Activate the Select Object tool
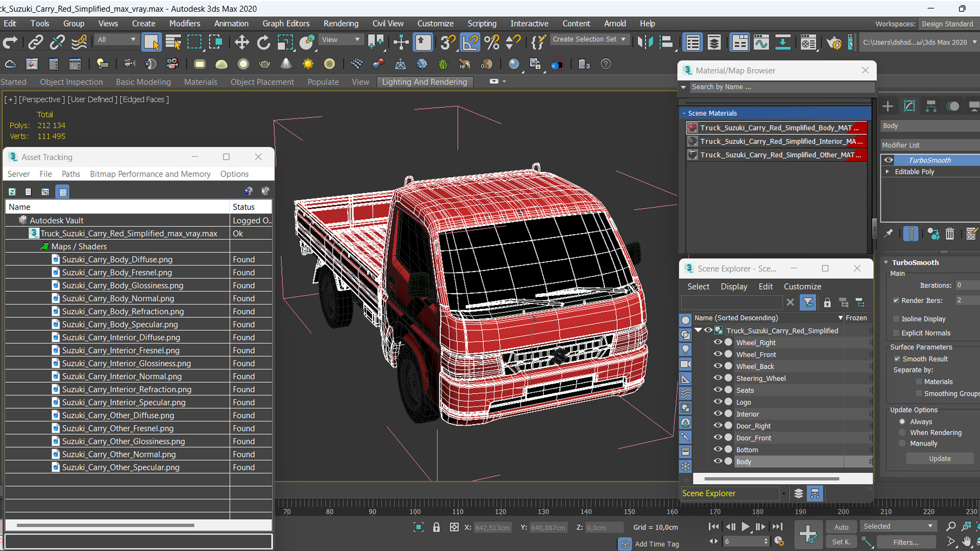 click(151, 42)
